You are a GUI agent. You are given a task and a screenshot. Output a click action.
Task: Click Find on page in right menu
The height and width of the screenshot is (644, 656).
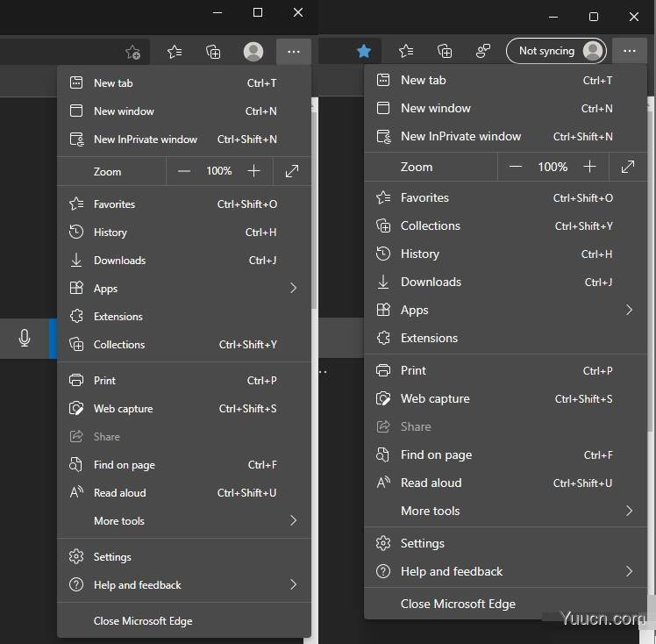(506, 454)
